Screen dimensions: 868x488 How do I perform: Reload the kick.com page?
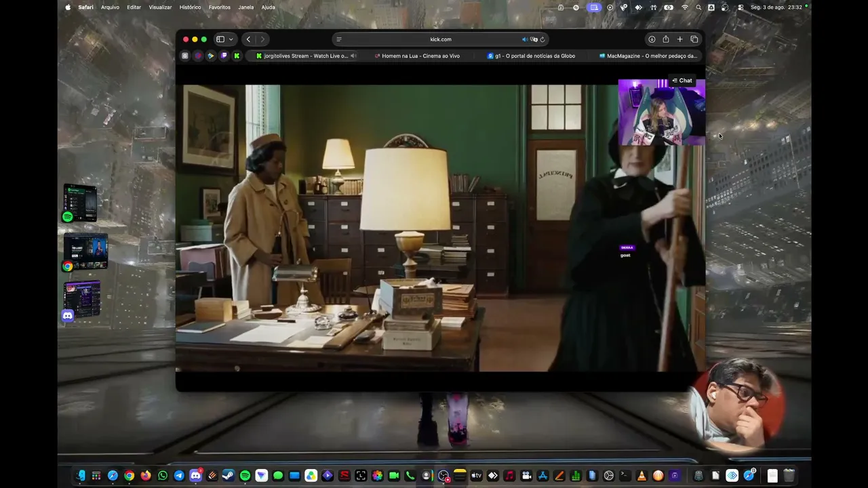pyautogui.click(x=542, y=39)
